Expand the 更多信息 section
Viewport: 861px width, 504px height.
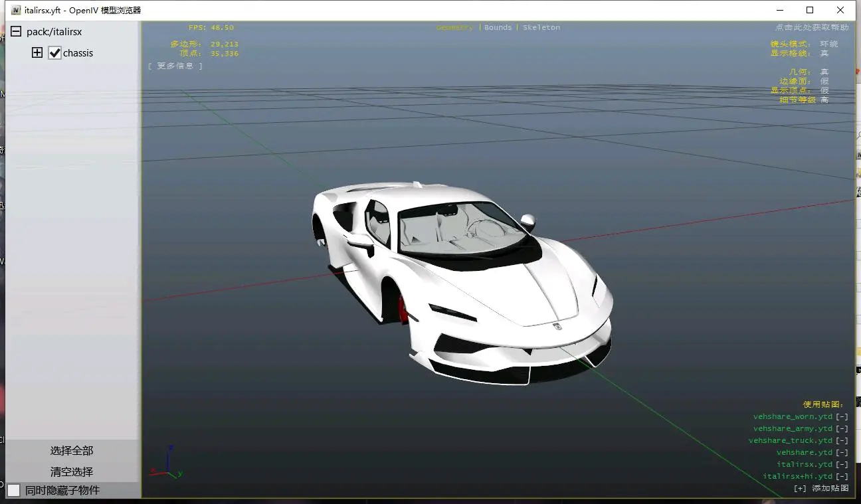pos(175,66)
